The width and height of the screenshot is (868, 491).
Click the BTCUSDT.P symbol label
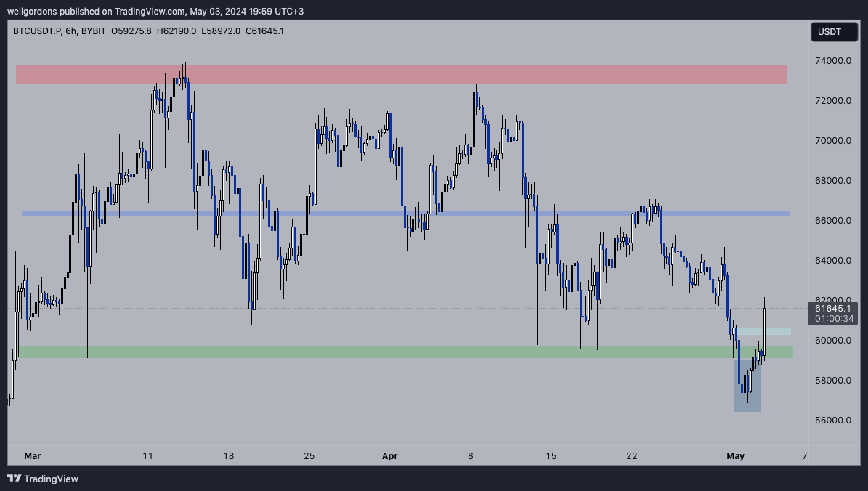(x=37, y=31)
